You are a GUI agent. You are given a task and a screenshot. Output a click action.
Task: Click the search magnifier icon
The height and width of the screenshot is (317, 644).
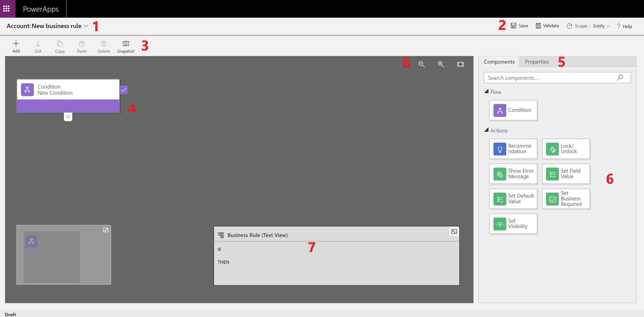coord(620,78)
